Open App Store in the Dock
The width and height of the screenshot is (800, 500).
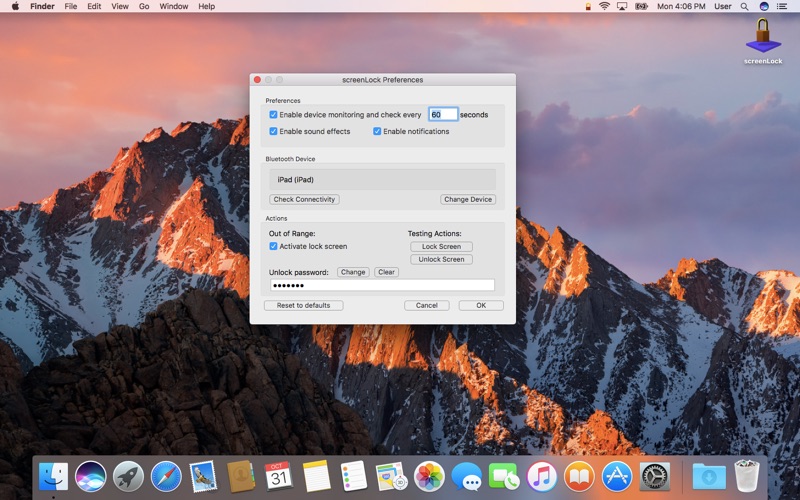[616, 477]
